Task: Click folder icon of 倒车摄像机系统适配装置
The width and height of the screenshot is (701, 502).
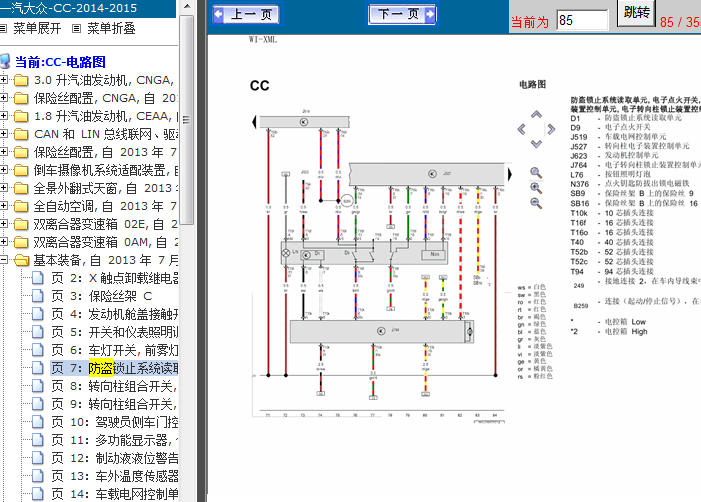Action: point(21,170)
